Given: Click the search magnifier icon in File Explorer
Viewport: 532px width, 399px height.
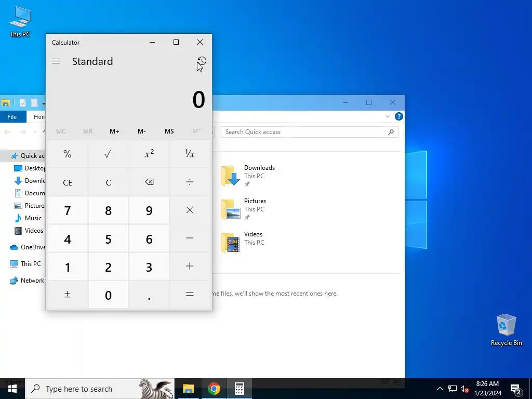Looking at the screenshot, I should 391,132.
